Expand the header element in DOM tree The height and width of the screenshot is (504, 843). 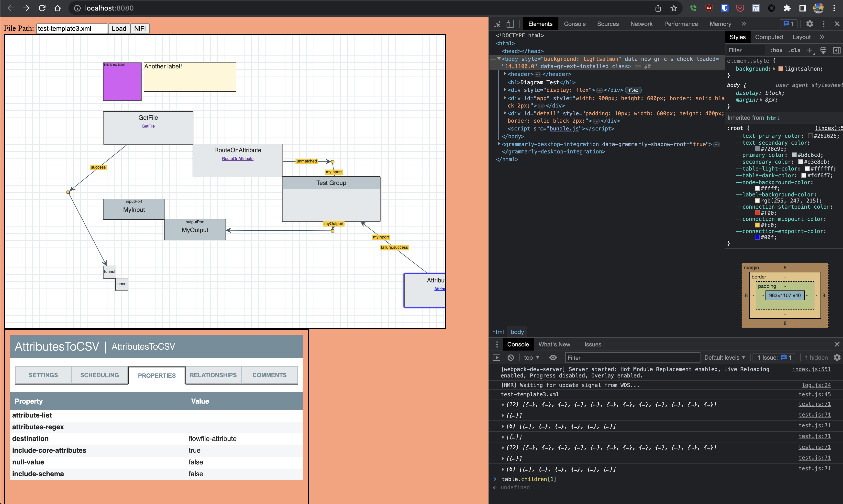[x=505, y=74]
